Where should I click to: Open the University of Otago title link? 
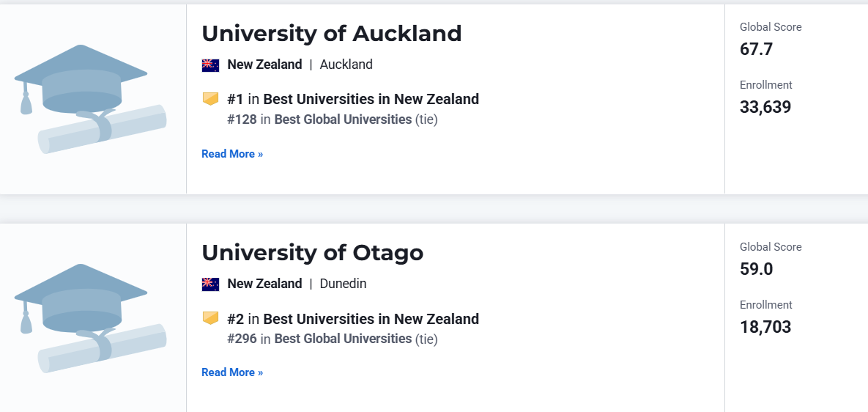point(312,253)
